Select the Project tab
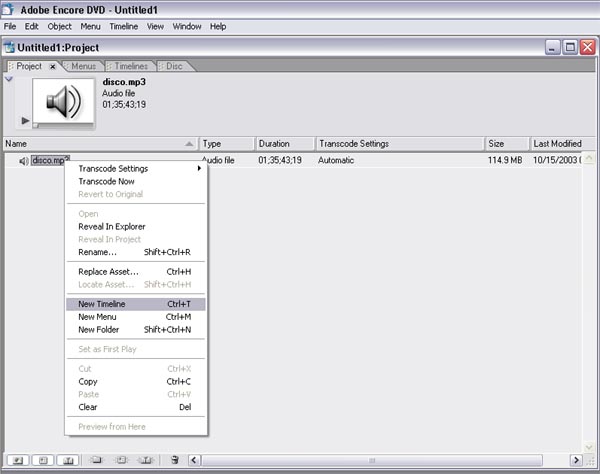 point(29,66)
